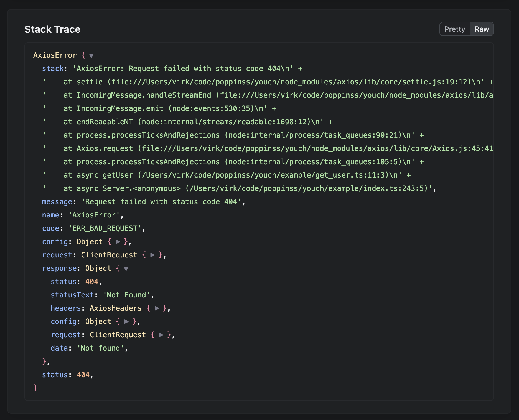
Task: Click the 'headers' property key
Action: [66, 308]
